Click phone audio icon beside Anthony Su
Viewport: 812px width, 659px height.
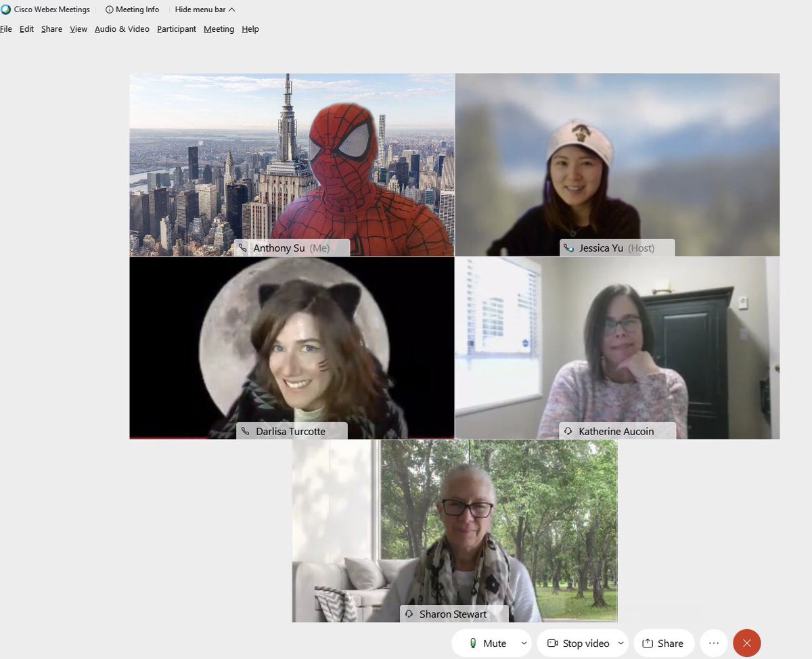click(x=243, y=248)
